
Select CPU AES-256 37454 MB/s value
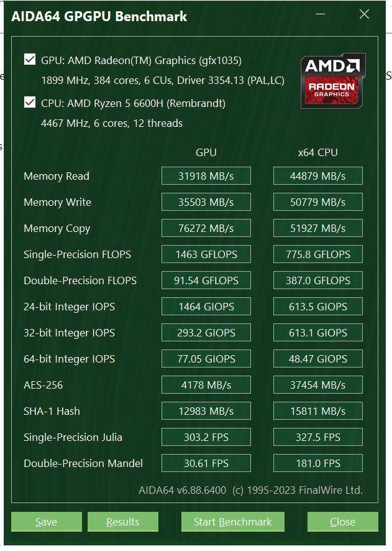(318, 385)
